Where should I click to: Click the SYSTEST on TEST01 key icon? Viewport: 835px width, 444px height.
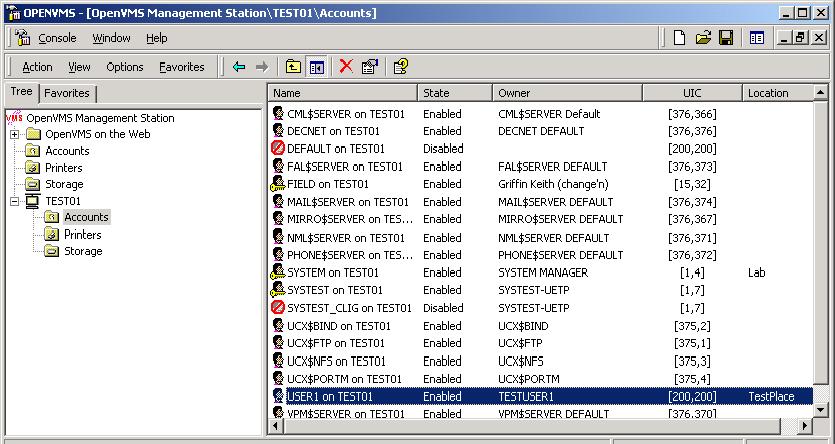click(277, 290)
